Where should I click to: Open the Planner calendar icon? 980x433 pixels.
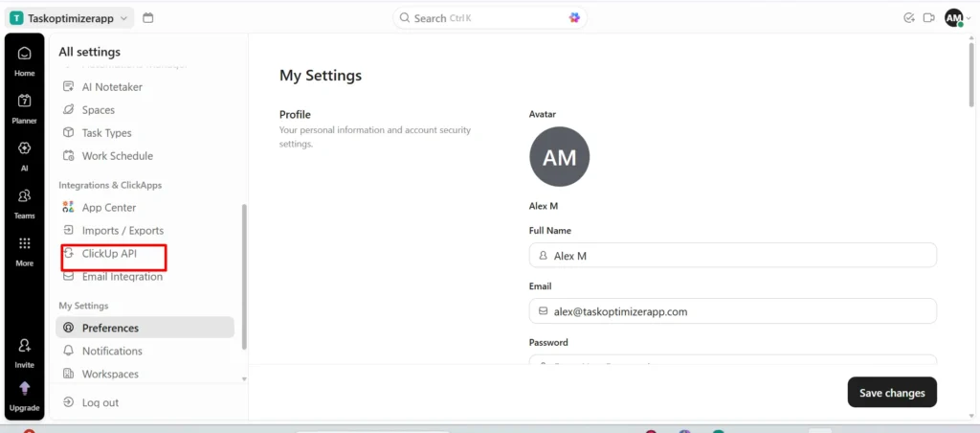click(24, 101)
